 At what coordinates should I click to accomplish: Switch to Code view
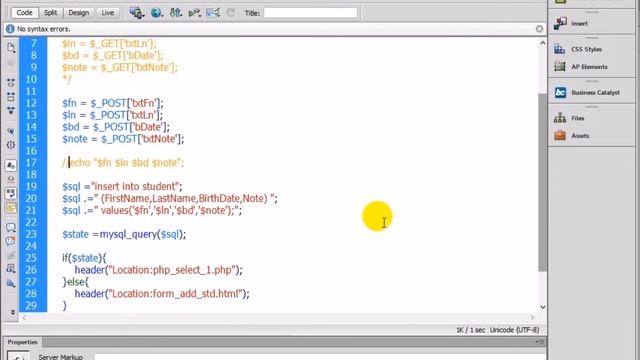(x=24, y=13)
